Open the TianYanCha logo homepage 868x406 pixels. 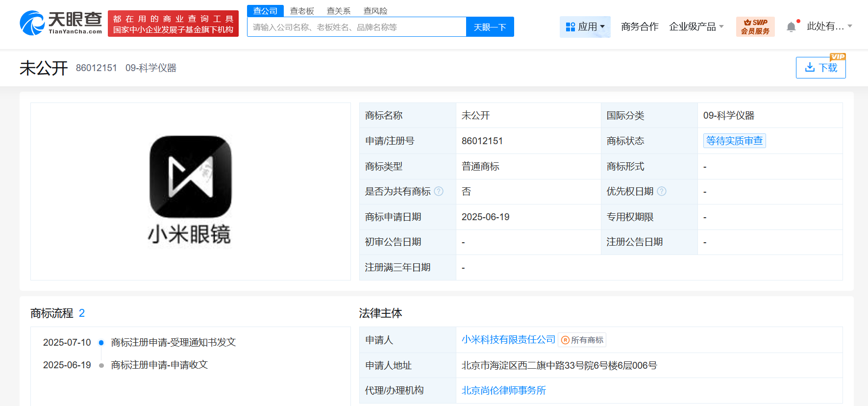(61, 23)
